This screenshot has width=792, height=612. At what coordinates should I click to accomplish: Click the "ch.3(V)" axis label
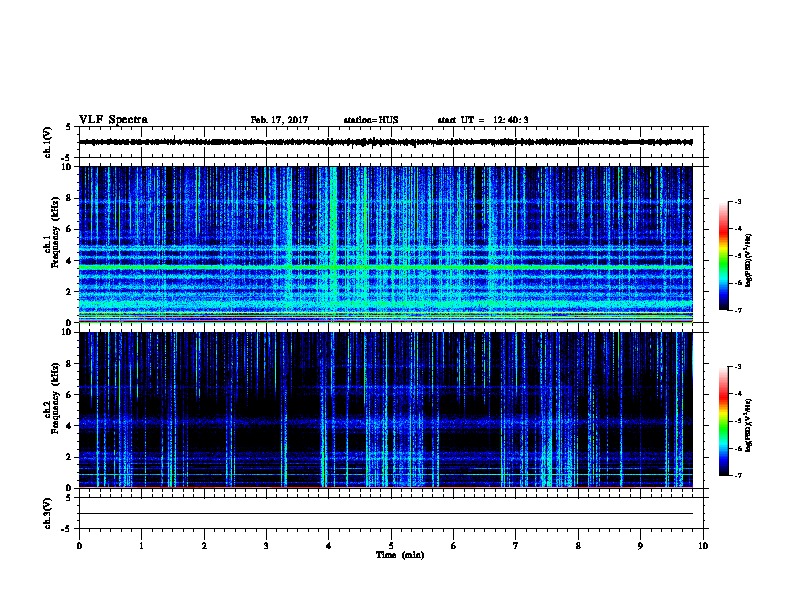pyautogui.click(x=47, y=513)
